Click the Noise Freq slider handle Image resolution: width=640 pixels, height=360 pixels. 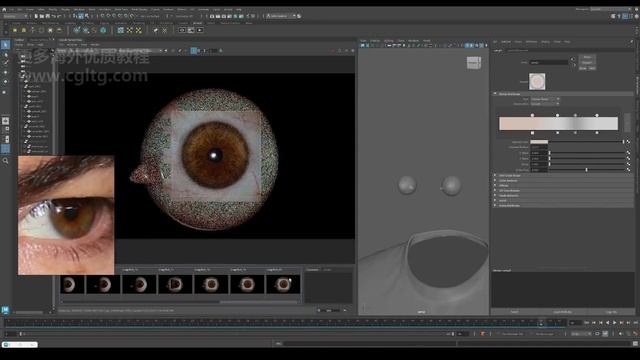587,169
